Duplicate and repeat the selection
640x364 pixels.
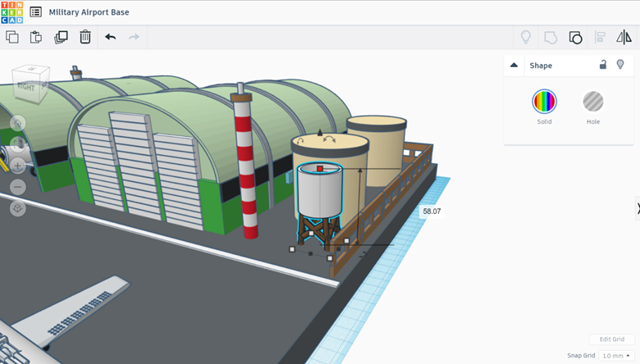[x=61, y=37]
